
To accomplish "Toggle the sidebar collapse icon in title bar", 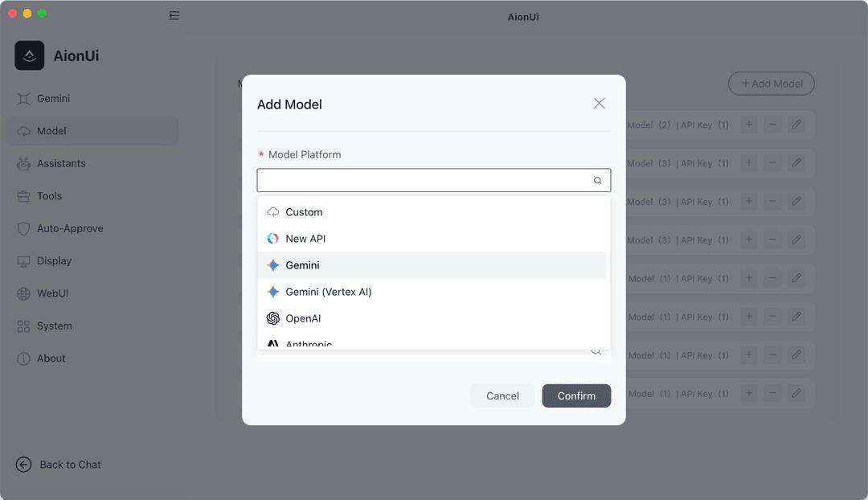I will [174, 15].
